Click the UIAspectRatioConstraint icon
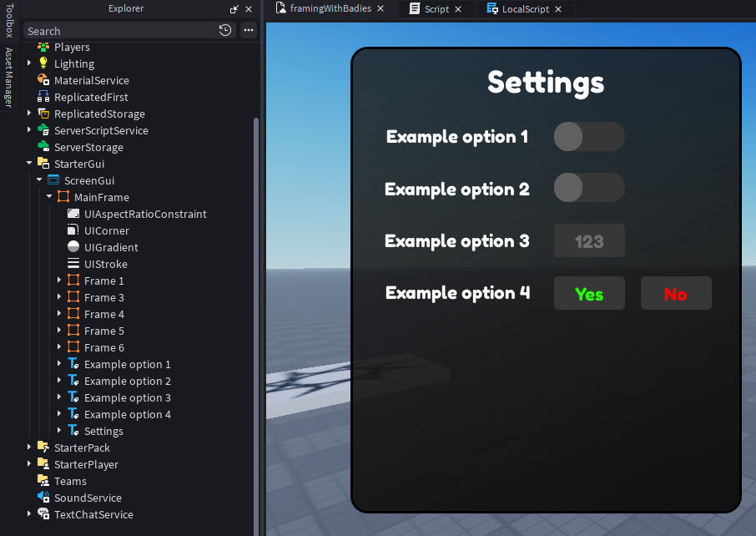This screenshot has width=756, height=536. point(73,214)
